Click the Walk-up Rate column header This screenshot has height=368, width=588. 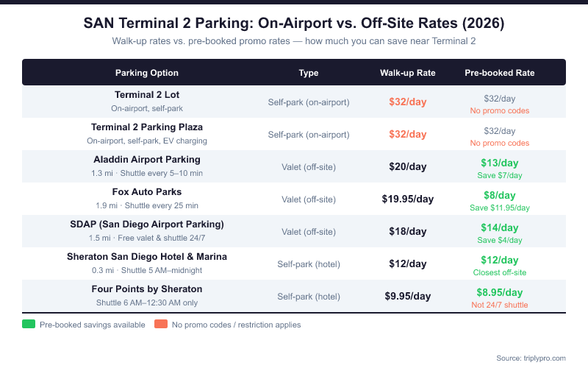[x=407, y=73]
